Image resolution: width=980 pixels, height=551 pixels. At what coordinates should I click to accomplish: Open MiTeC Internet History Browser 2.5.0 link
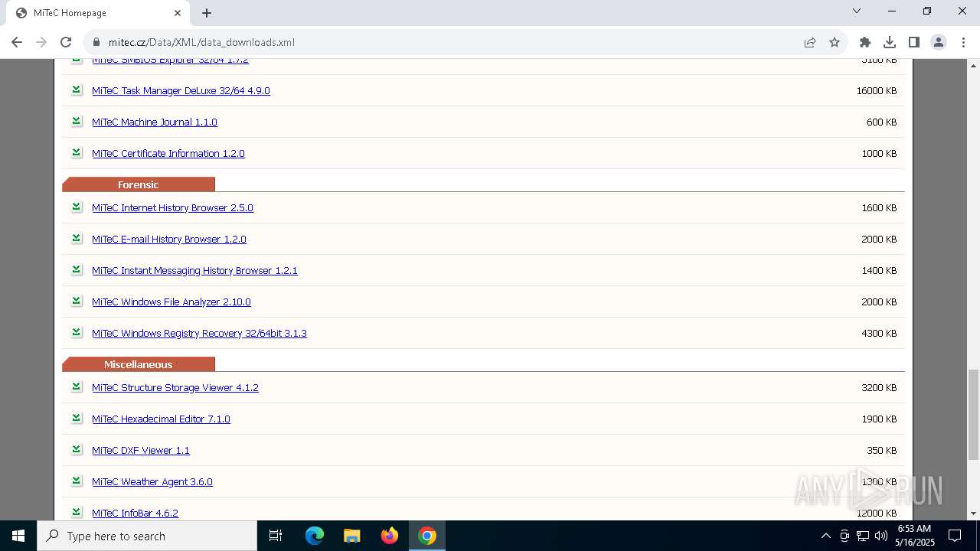(x=172, y=207)
